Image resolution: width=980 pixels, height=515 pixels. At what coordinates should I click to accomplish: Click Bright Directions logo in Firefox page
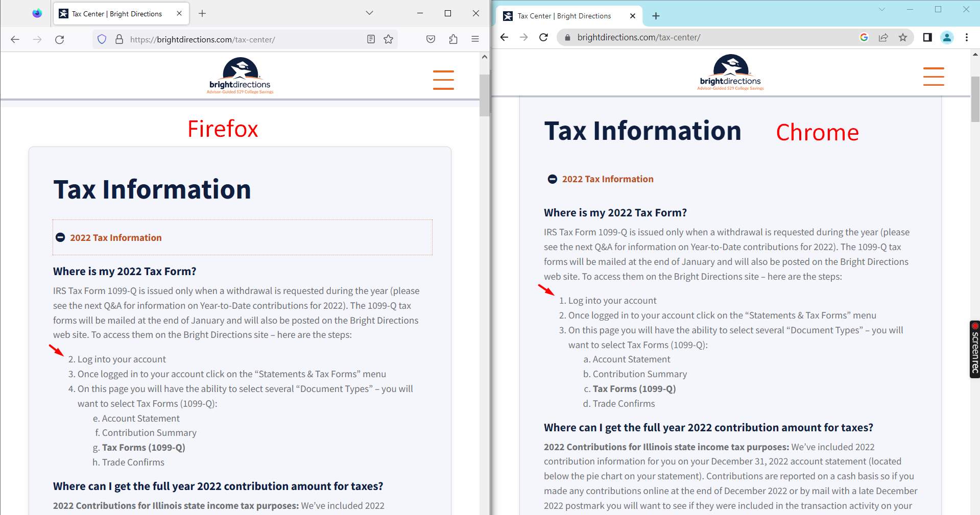pos(240,76)
